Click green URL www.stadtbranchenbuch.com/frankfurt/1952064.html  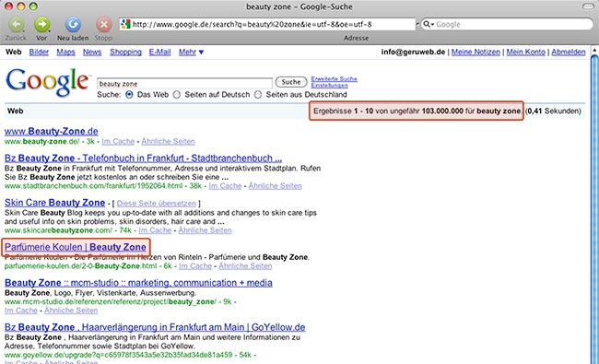click(x=94, y=186)
